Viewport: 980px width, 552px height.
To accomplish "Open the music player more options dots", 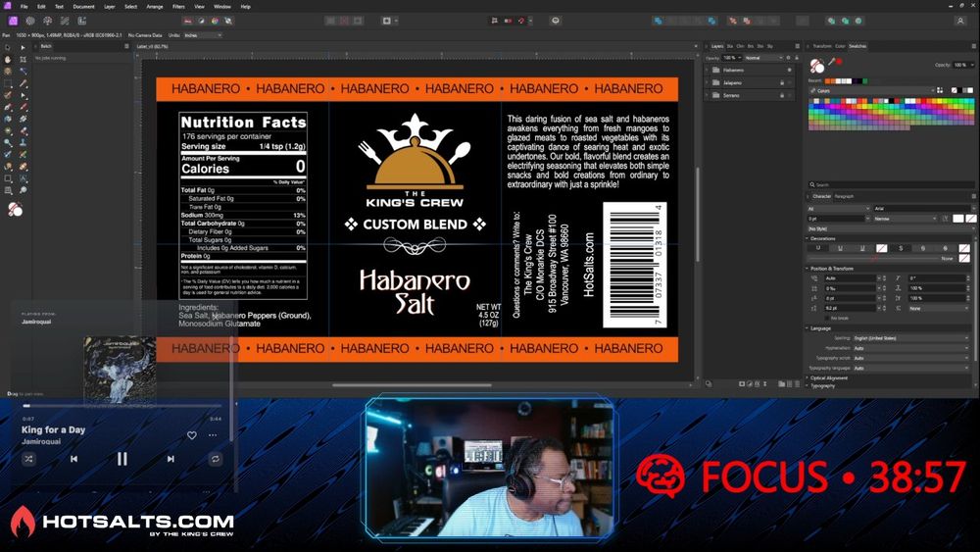I will click(x=213, y=435).
